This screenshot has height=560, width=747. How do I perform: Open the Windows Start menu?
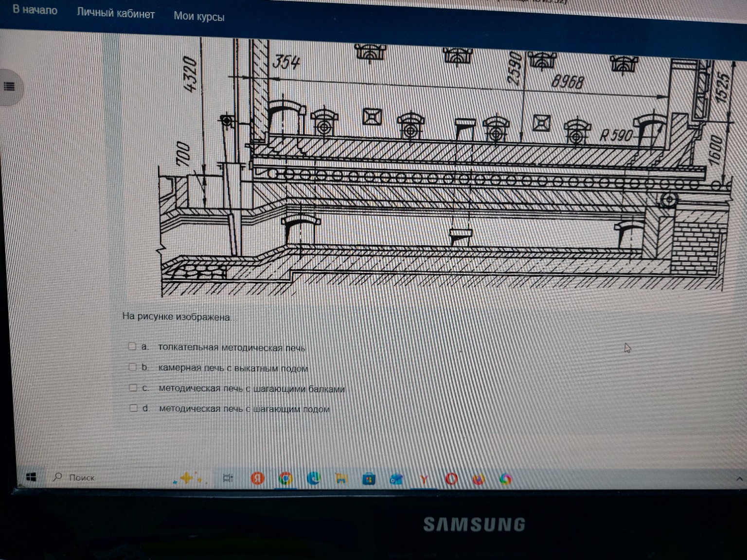(31, 477)
